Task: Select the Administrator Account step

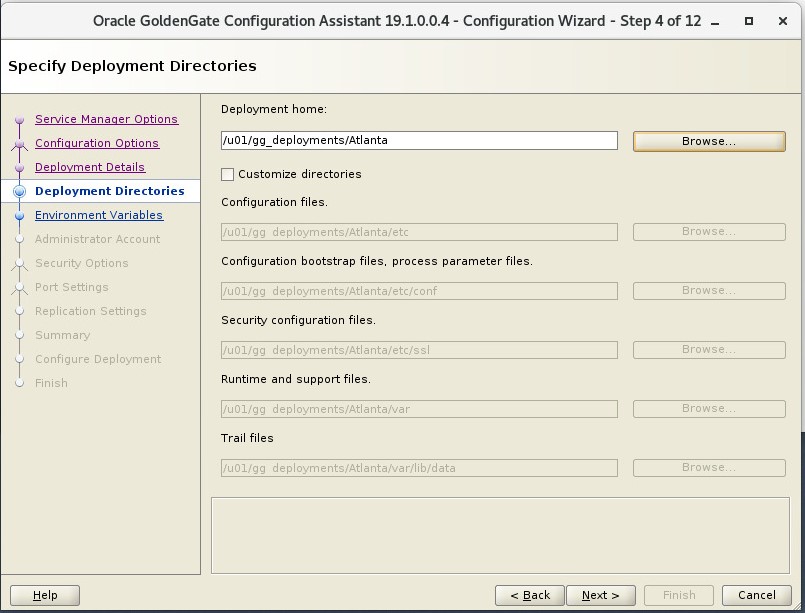Action: point(98,239)
